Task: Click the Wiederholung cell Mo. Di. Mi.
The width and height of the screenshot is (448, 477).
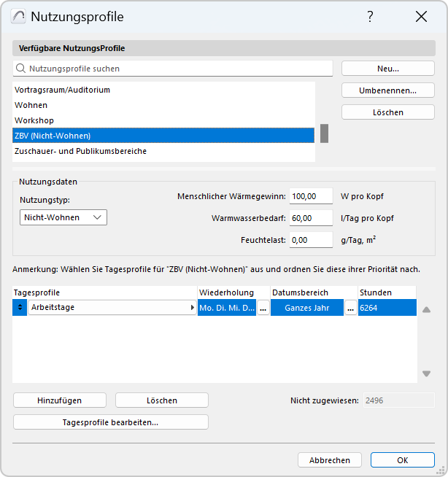Action: pos(227,308)
